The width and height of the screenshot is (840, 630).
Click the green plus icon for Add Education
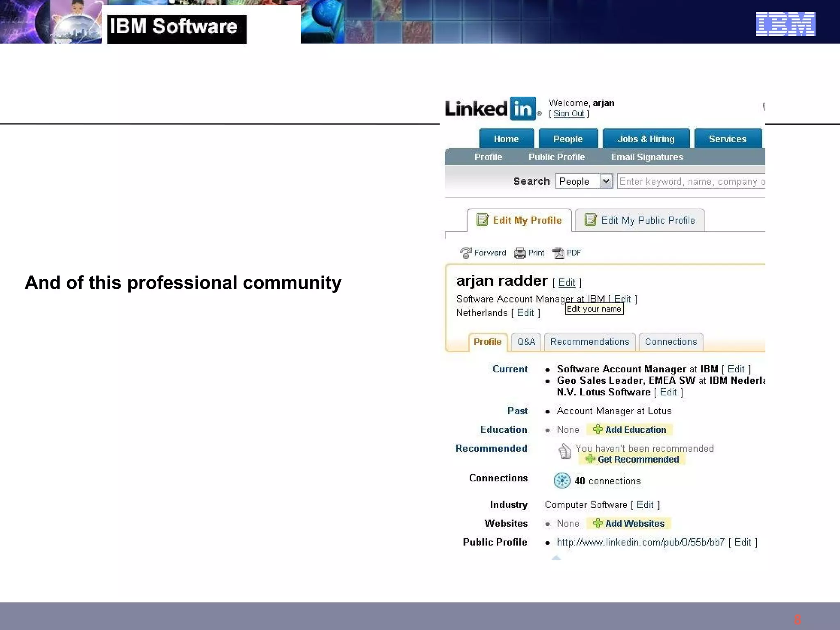598,429
